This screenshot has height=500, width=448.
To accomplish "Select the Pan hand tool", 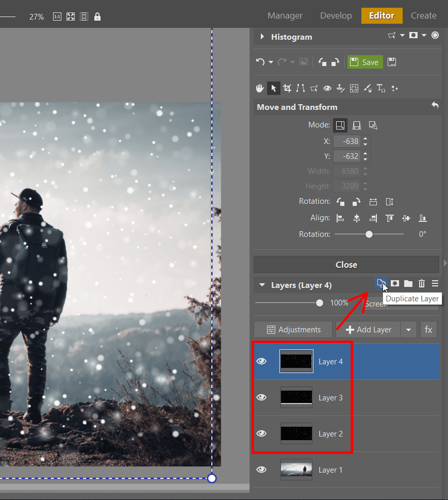I will (260, 88).
